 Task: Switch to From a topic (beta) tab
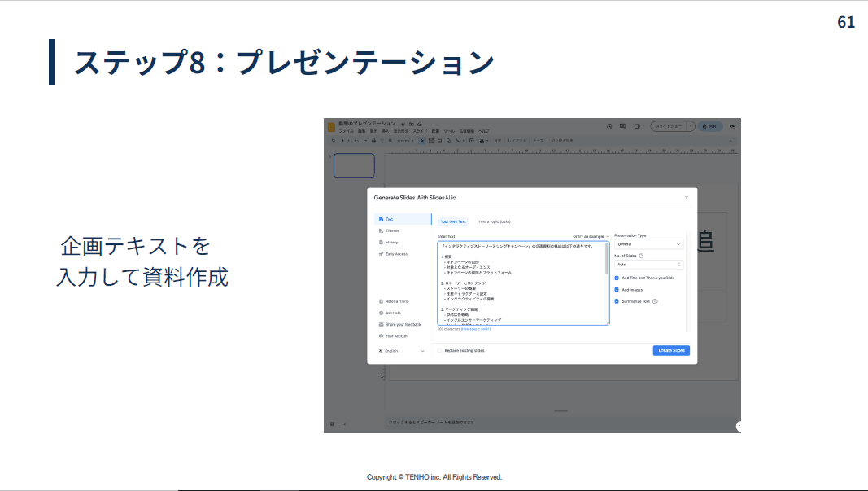(x=494, y=221)
